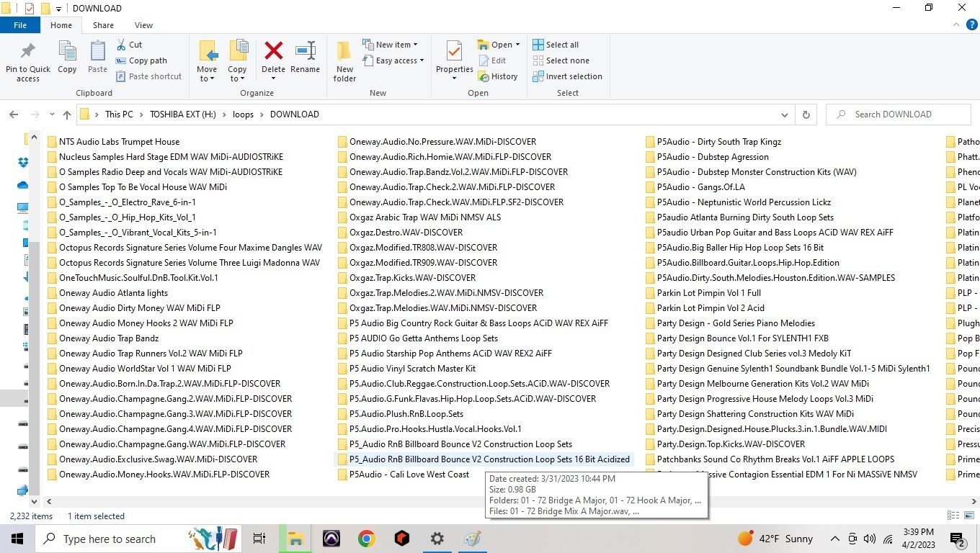The width and height of the screenshot is (980, 553).
Task: Switch to the Share ribbon tab
Action: click(x=103, y=25)
